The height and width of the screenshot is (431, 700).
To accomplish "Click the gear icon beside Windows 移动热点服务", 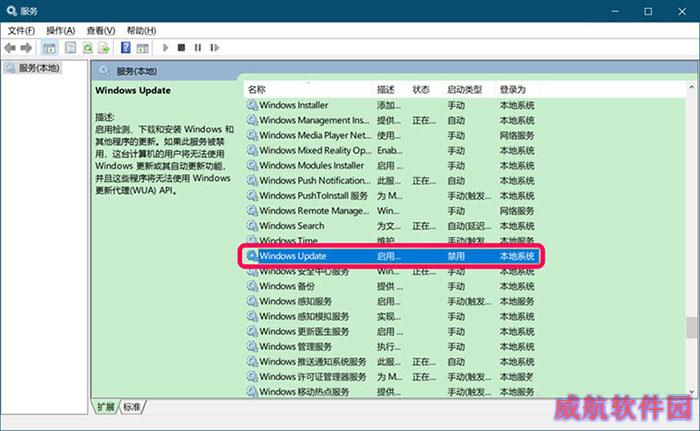I will tap(252, 391).
